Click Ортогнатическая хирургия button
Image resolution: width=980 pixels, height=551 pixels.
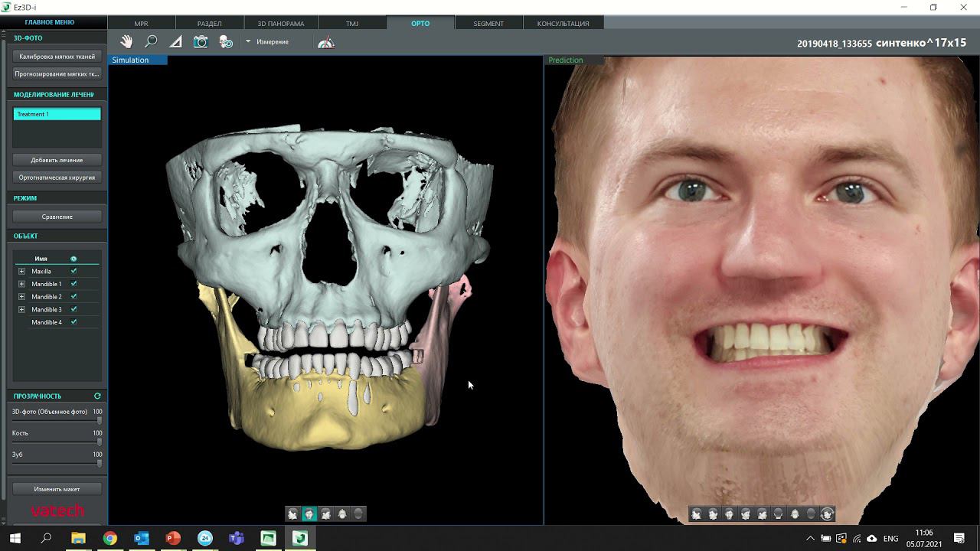click(x=57, y=178)
